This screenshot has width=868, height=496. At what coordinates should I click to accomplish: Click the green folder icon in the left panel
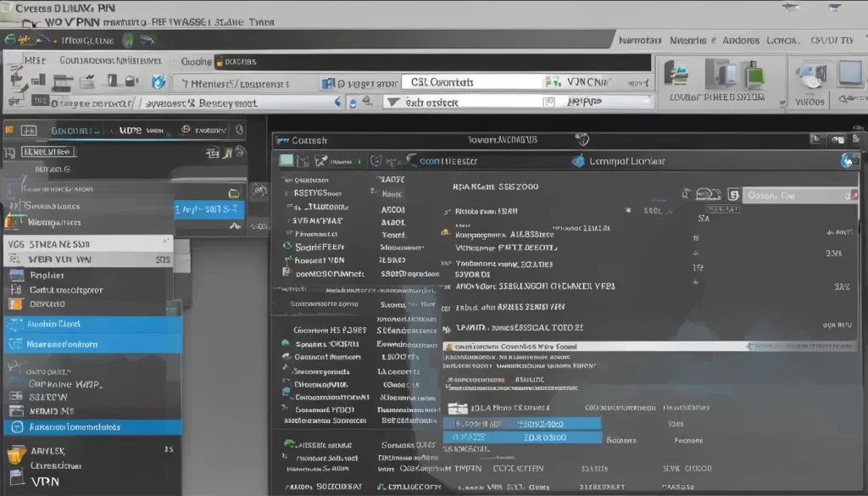[234, 193]
